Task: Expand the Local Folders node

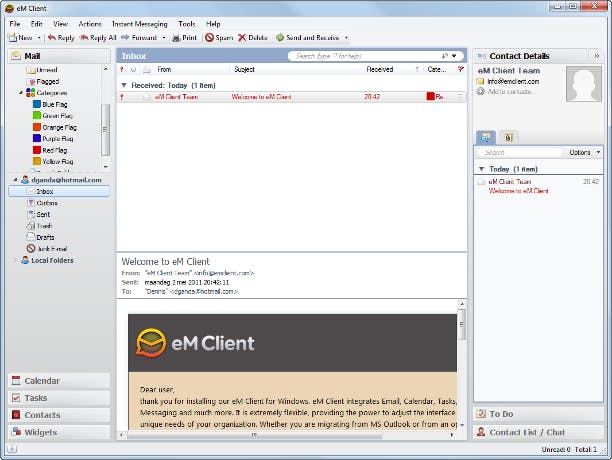Action: [15, 260]
